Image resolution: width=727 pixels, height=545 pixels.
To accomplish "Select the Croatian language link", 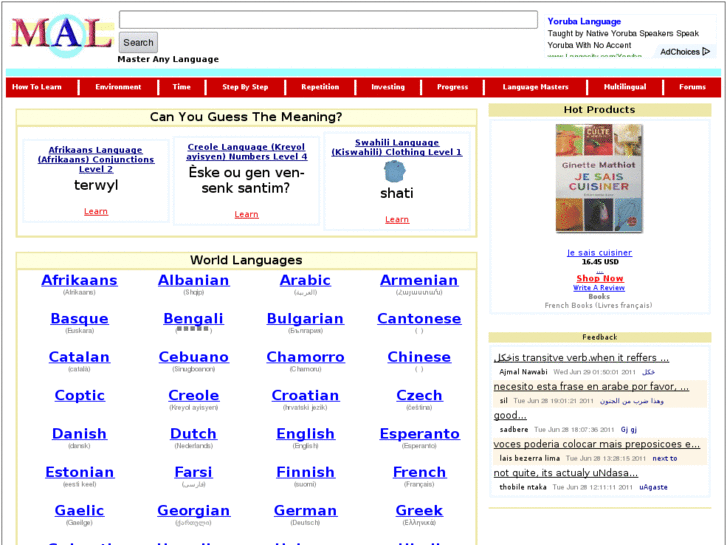I will pos(305,395).
